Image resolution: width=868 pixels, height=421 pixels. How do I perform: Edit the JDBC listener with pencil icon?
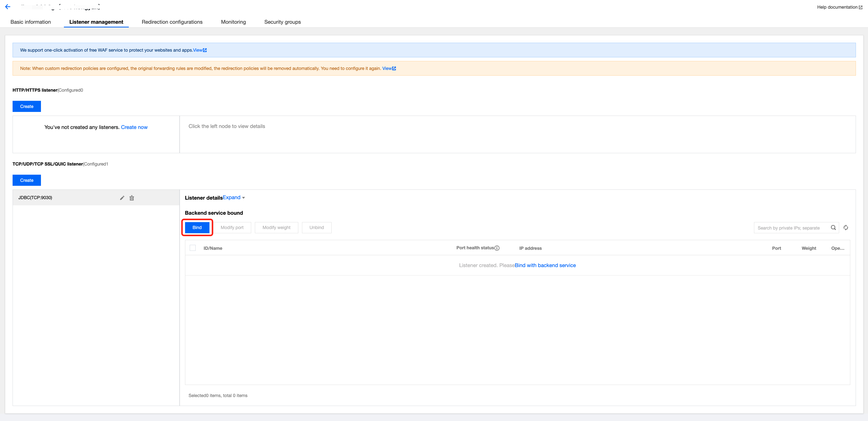pyautogui.click(x=122, y=198)
